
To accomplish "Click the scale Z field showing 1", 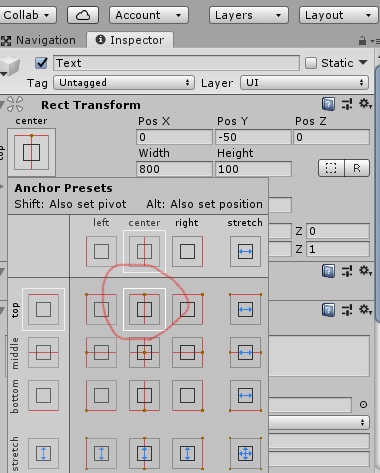I will 338,249.
